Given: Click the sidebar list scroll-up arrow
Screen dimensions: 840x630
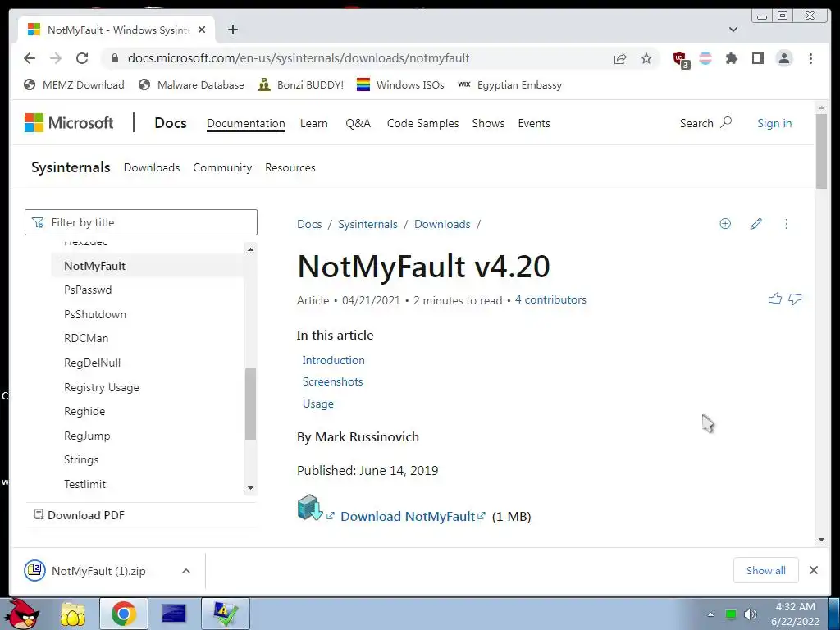Looking at the screenshot, I should point(250,249).
